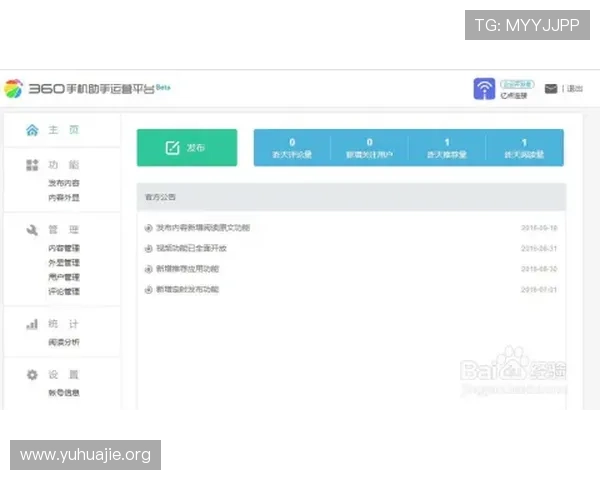Open the blue Wi-Fi app icon in header
This screenshot has width=600, height=480.
pos(484,88)
